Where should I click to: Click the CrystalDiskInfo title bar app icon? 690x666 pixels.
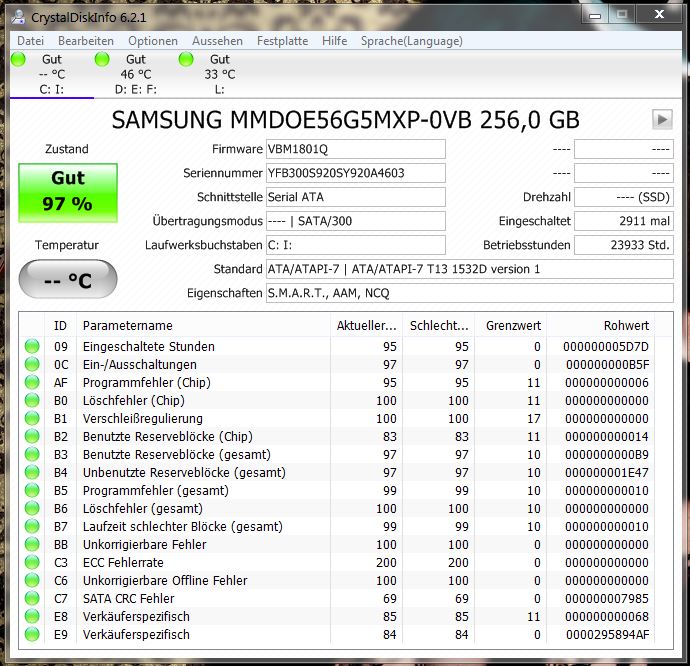[18, 17]
